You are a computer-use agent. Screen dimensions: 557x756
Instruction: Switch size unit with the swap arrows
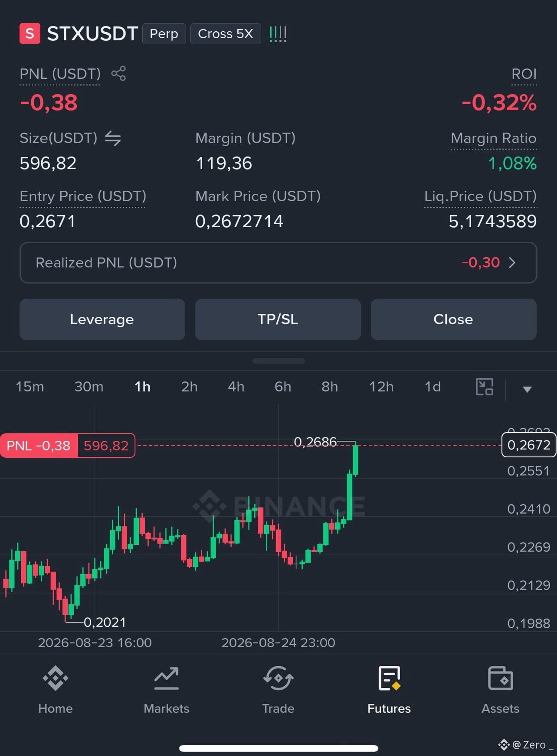[113, 138]
